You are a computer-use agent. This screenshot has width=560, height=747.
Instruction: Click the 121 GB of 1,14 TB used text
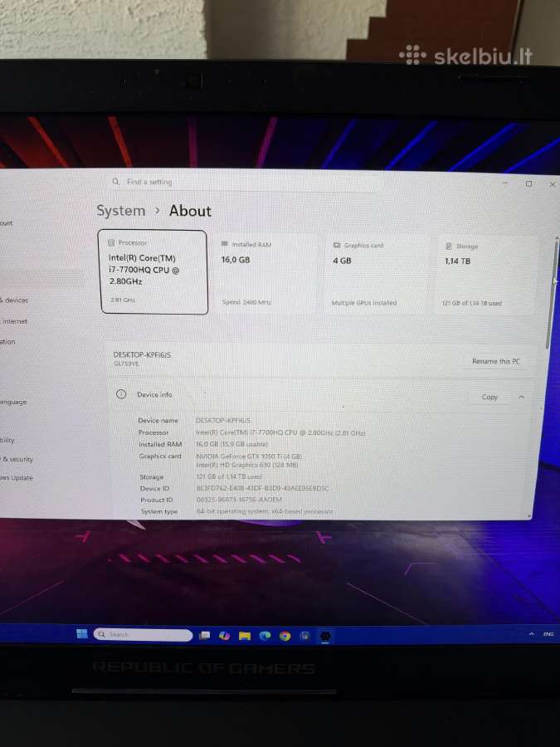(472, 303)
